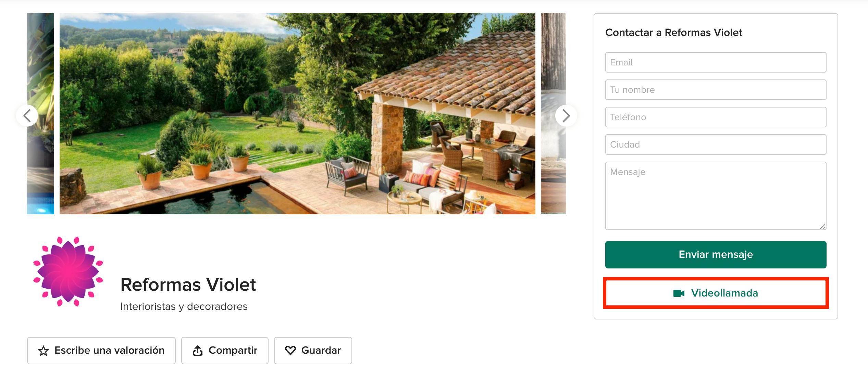The height and width of the screenshot is (378, 868).
Task: Click into the Tu nombre field
Action: [x=716, y=90]
